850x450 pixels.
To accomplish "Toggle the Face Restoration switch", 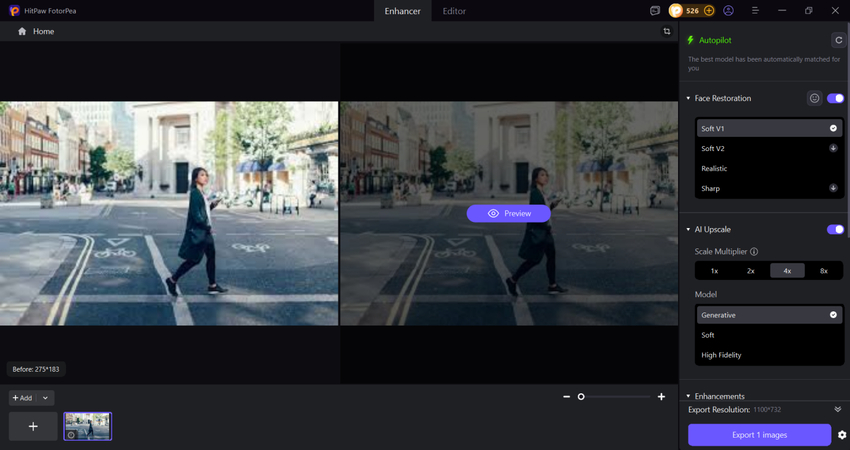I will (835, 98).
